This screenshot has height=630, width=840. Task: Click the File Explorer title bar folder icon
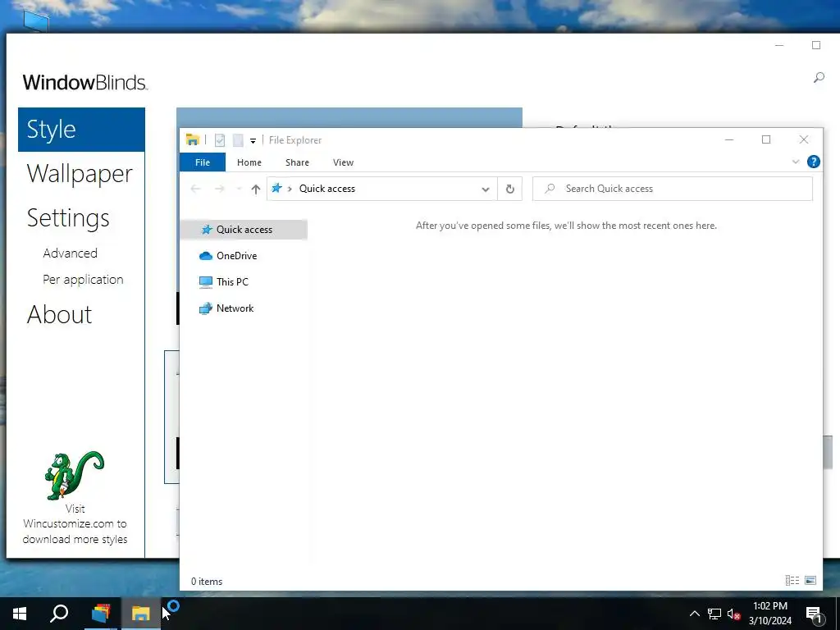point(192,139)
